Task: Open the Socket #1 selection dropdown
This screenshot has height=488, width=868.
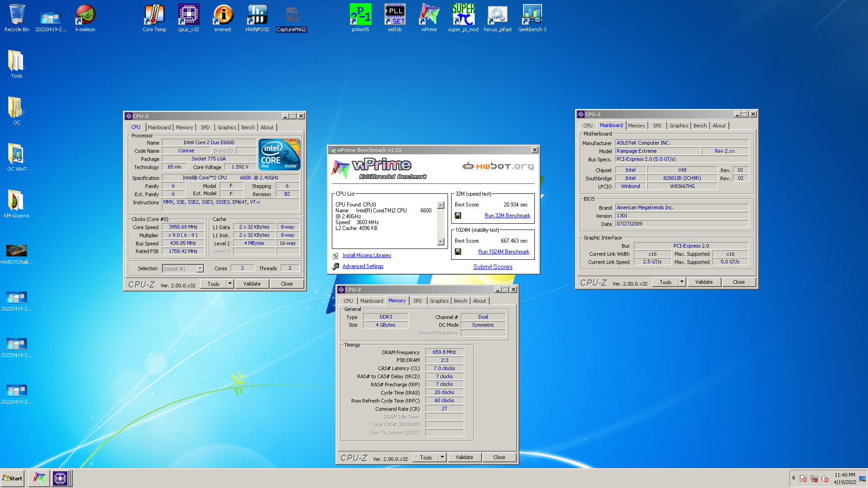Action: coord(200,269)
